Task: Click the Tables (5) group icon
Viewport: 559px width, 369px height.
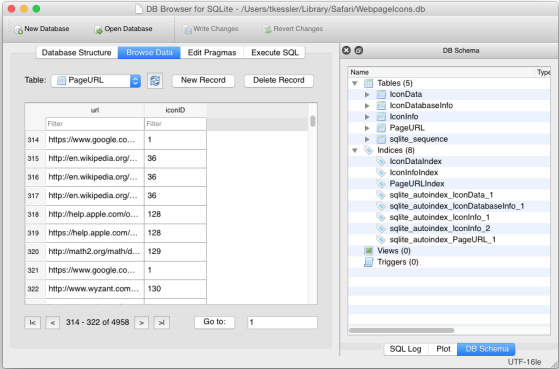Action: pyautogui.click(x=368, y=83)
